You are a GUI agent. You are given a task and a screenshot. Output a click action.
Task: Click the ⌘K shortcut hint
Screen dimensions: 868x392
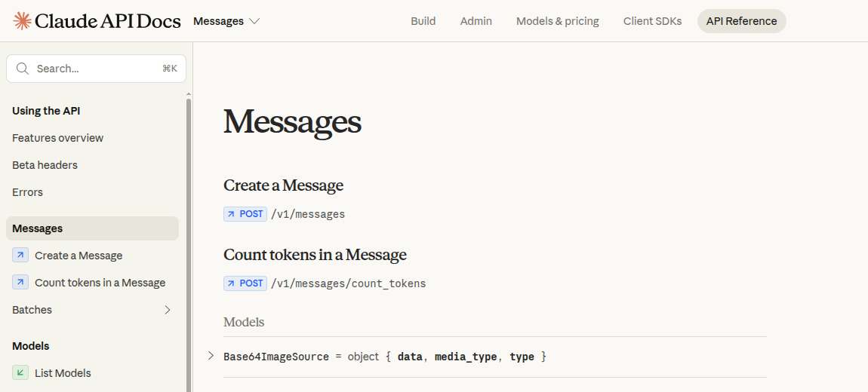[169, 69]
